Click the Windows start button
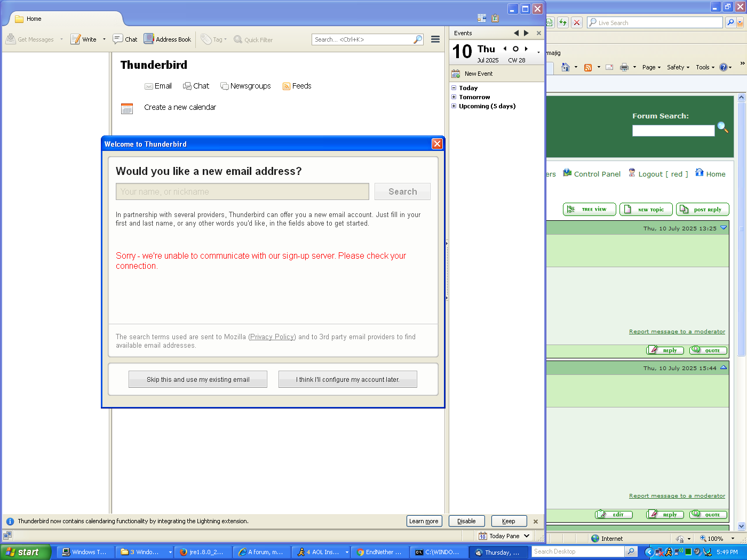Screen dimensions: 747x560 click(25, 552)
